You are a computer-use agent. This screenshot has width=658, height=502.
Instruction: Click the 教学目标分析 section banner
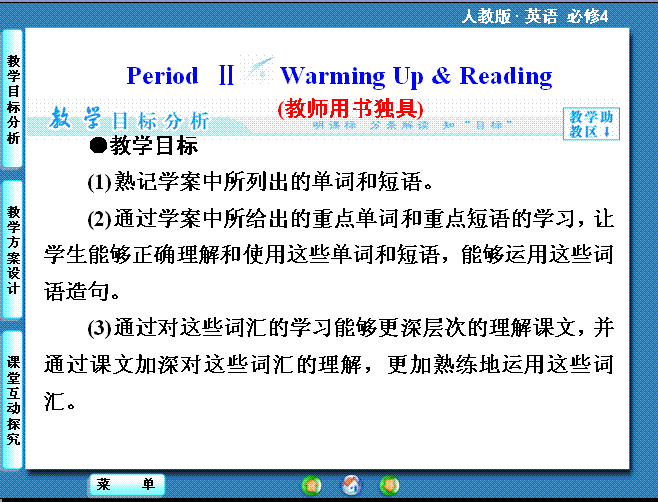(130, 121)
